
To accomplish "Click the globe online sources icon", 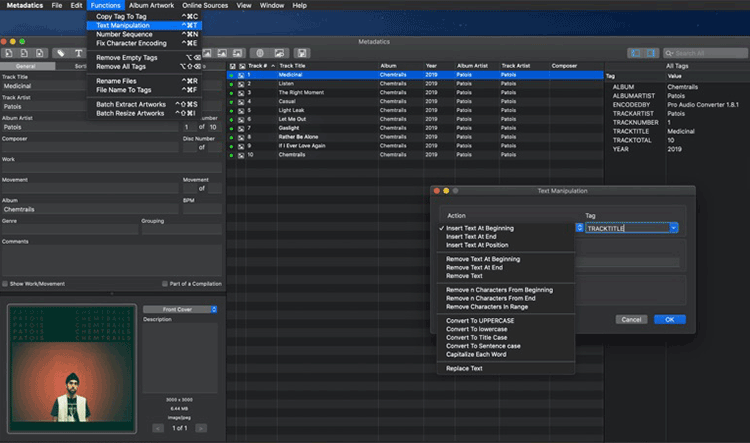I will click(x=260, y=53).
